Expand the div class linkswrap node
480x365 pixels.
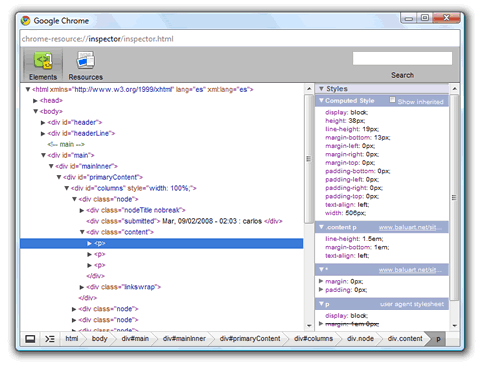(x=82, y=287)
